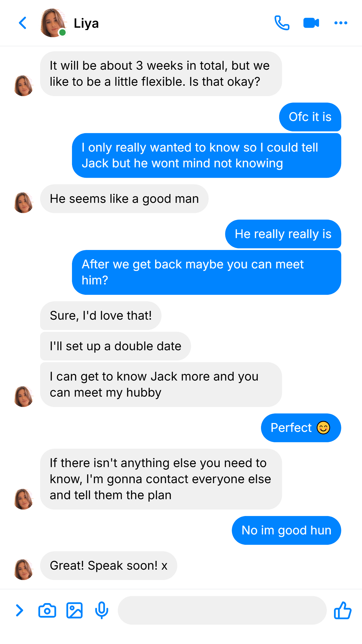Open the photo gallery picker
The height and width of the screenshot is (644, 362).
(74, 610)
